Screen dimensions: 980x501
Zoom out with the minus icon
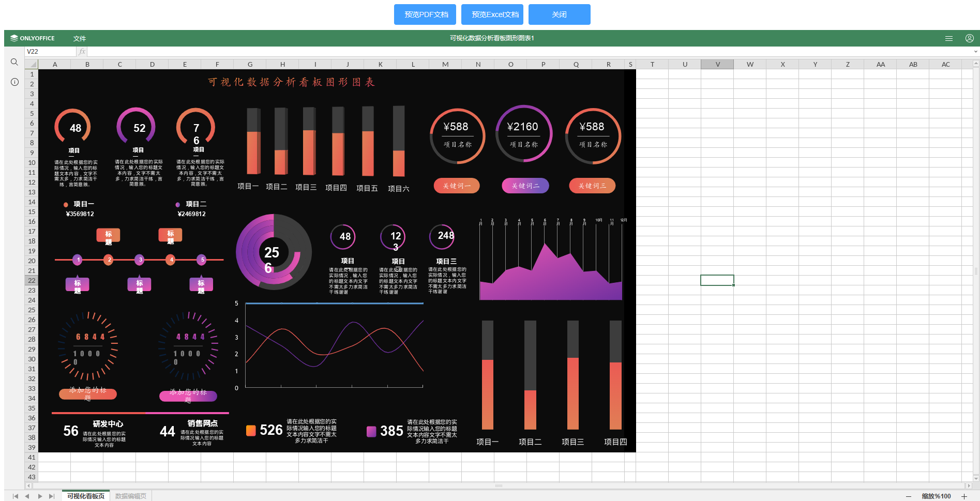909,496
